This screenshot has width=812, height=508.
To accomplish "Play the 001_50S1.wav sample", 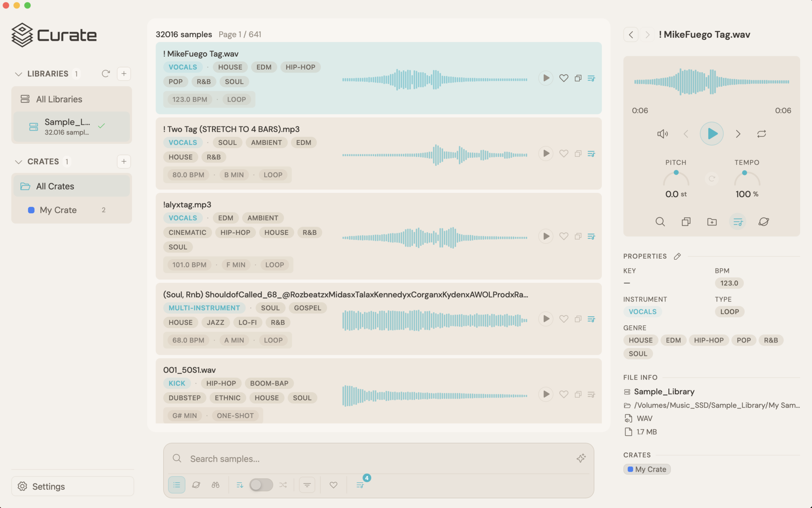I will (x=546, y=394).
